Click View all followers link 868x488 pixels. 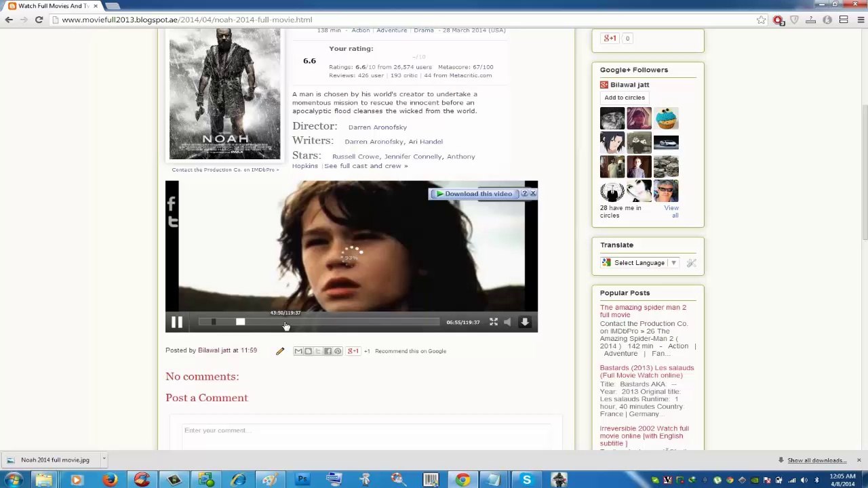pos(671,211)
